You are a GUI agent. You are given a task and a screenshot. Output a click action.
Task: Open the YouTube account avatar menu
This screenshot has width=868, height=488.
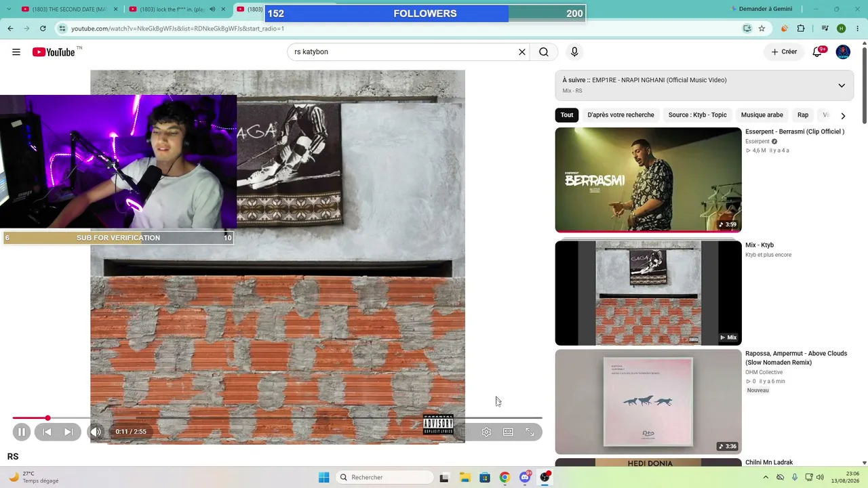click(843, 52)
